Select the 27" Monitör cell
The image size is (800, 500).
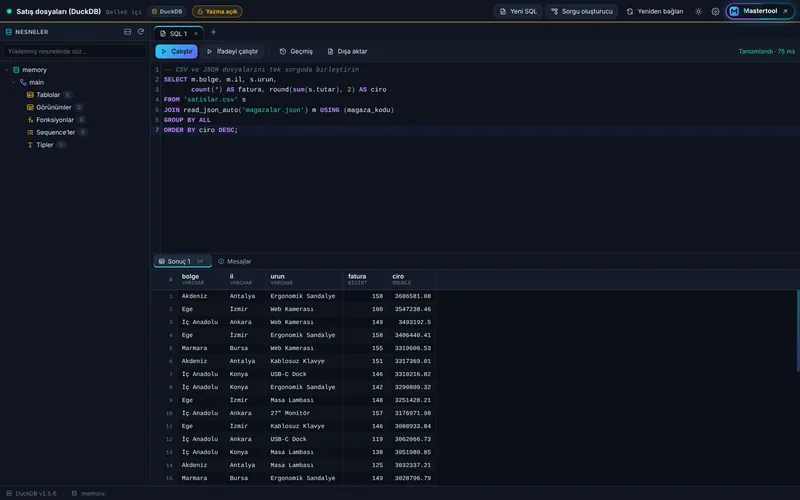[305, 413]
